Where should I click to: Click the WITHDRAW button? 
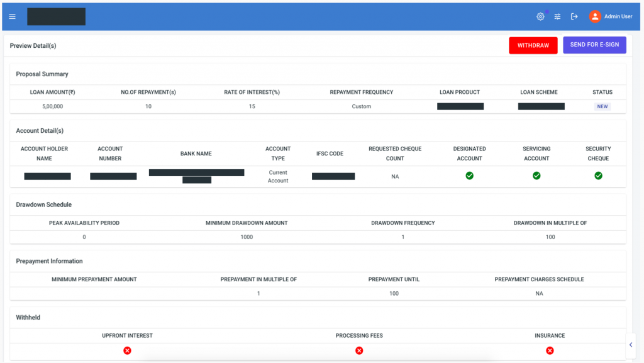[x=533, y=45]
